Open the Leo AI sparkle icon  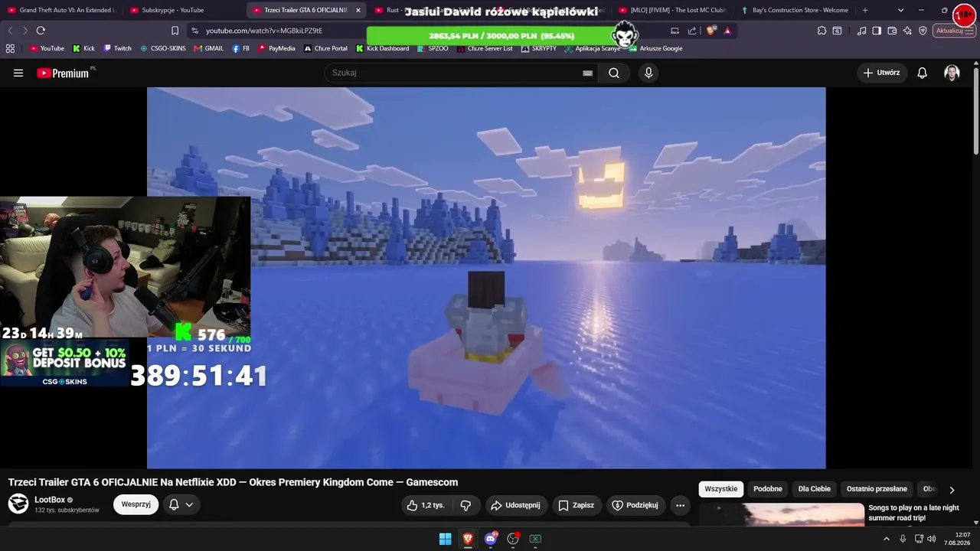[x=907, y=31]
